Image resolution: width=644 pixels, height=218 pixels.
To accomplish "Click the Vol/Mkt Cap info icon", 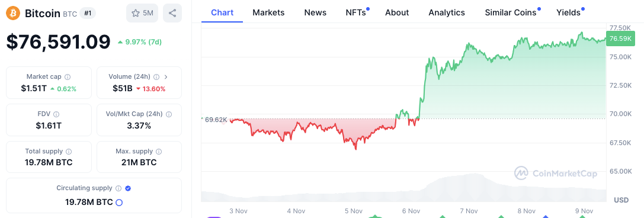I will (169, 114).
